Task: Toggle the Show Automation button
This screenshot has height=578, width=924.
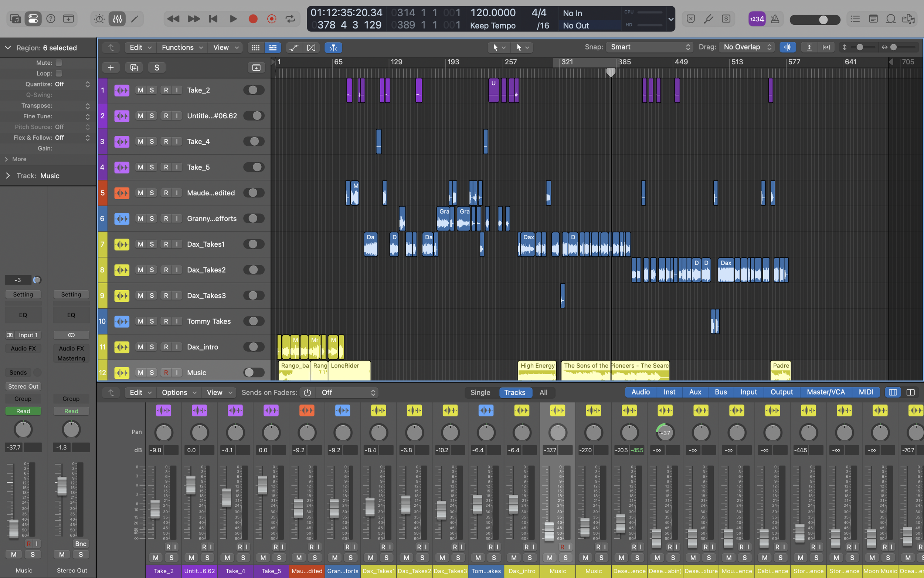Action: [293, 47]
